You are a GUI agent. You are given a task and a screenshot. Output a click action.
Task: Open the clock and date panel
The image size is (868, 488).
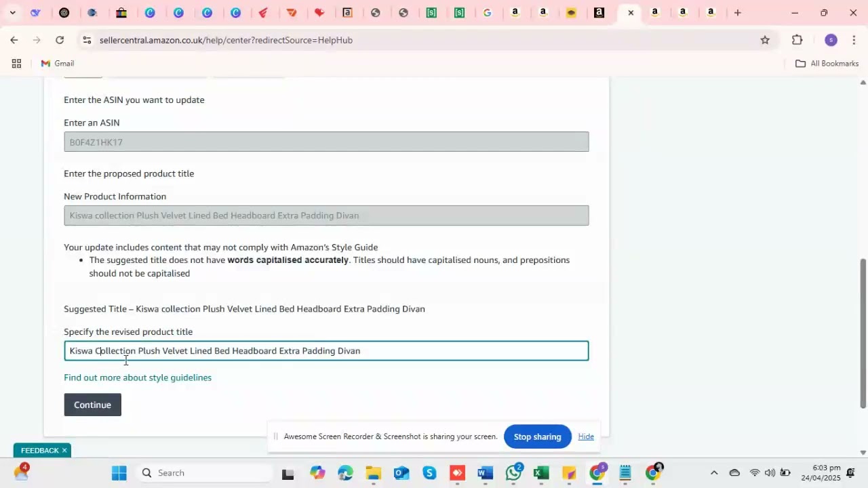tap(822, 473)
